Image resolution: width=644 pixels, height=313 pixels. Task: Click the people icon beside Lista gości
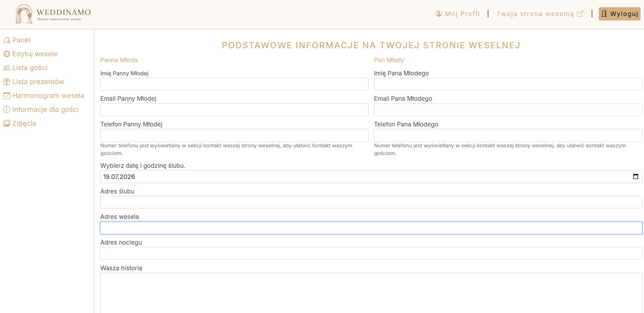[7, 68]
